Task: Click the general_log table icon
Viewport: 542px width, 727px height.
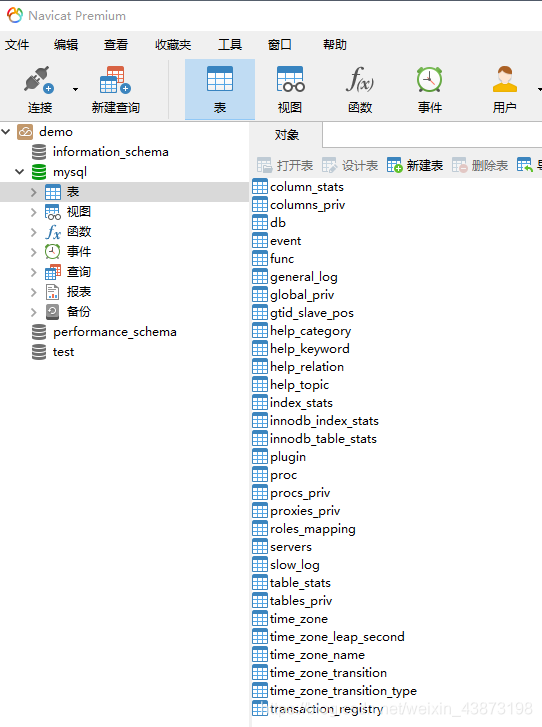Action: [x=260, y=277]
